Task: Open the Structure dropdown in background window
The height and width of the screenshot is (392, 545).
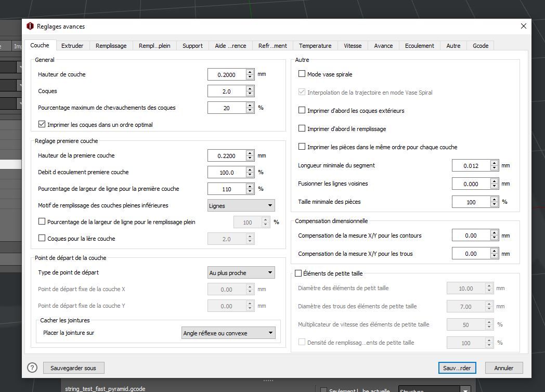Action: (434, 389)
